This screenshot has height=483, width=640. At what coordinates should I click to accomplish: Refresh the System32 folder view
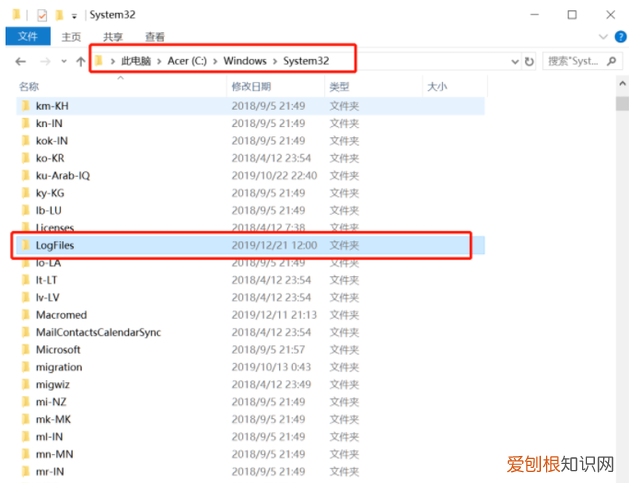tap(529, 62)
